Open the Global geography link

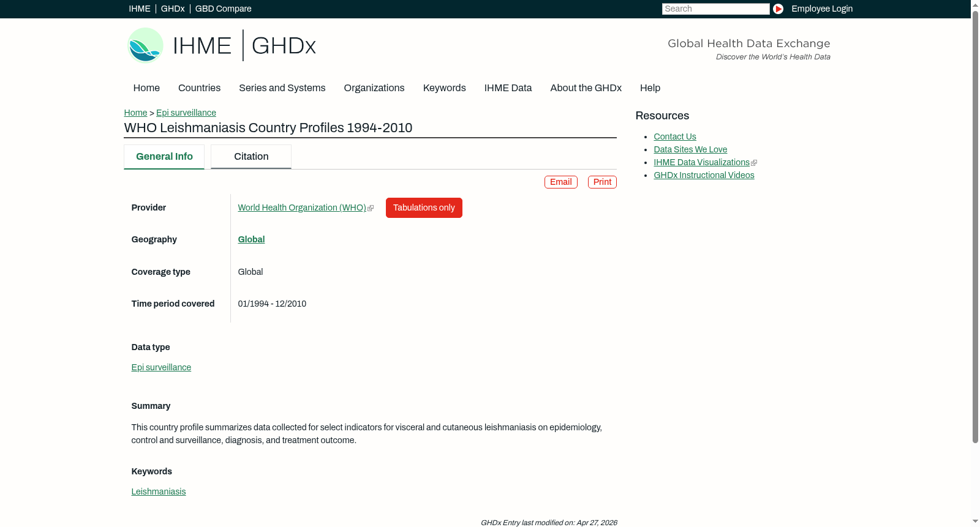251,239
